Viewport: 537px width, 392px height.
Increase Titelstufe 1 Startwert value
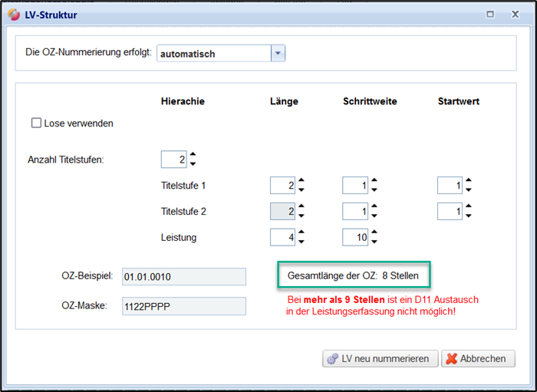469,181
